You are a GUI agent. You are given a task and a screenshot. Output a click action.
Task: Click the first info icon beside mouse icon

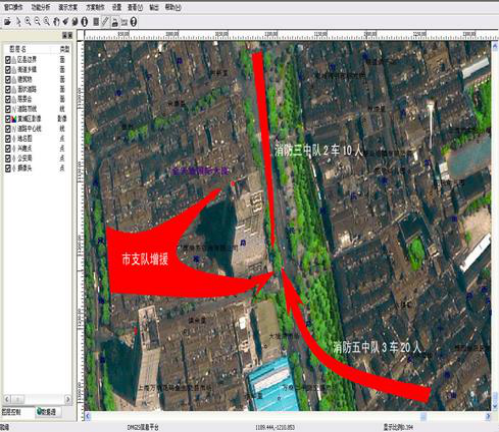click(x=85, y=22)
